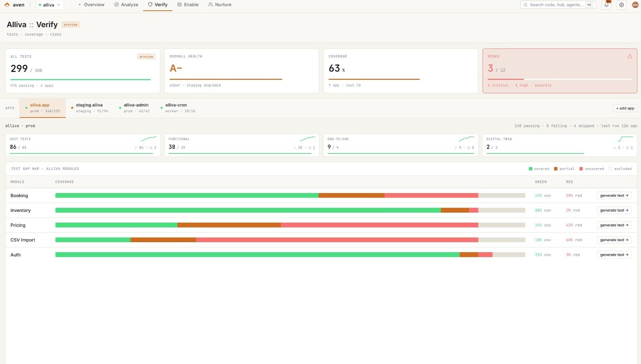641x364 pixels.
Task: Toggle the covered legend filter
Action: point(539,169)
